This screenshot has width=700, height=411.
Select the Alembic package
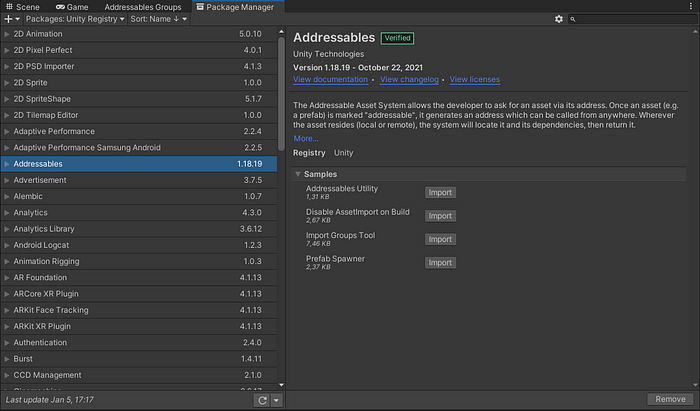pos(139,196)
